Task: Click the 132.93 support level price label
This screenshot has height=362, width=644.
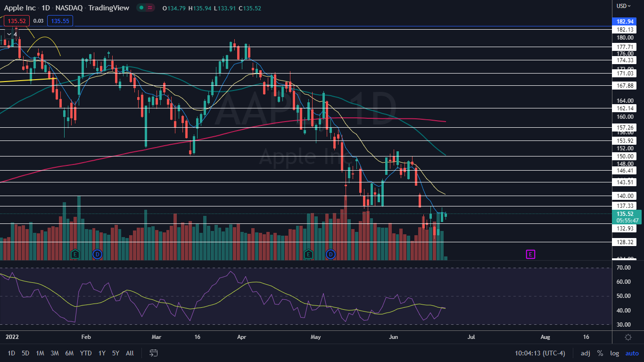Action: click(625, 228)
